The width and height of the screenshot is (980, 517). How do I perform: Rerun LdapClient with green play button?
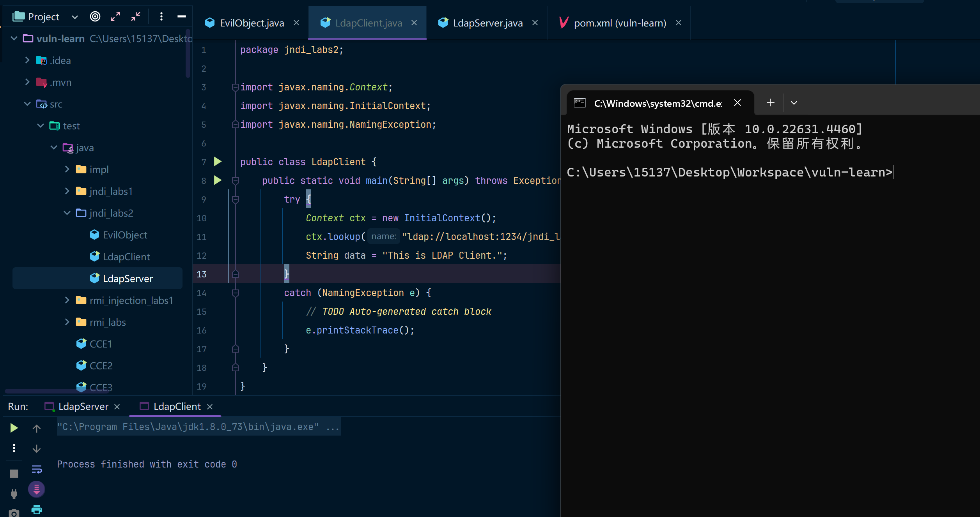(14, 428)
